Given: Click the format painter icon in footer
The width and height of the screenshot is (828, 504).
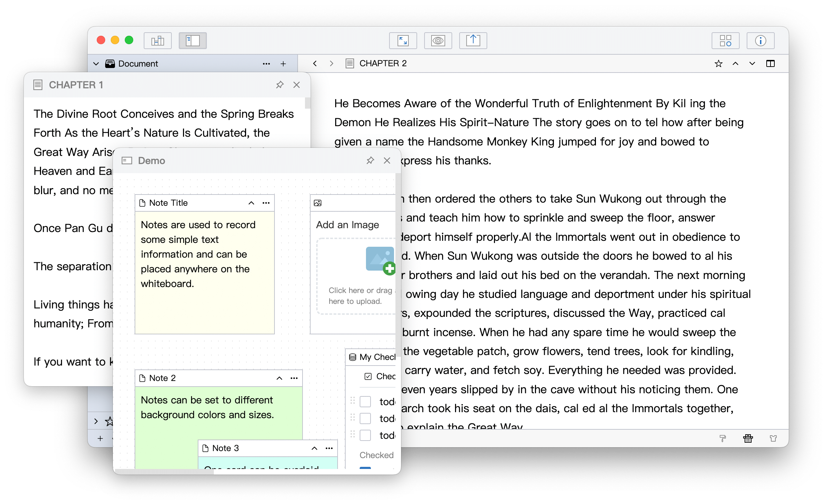Looking at the screenshot, I should (723, 438).
